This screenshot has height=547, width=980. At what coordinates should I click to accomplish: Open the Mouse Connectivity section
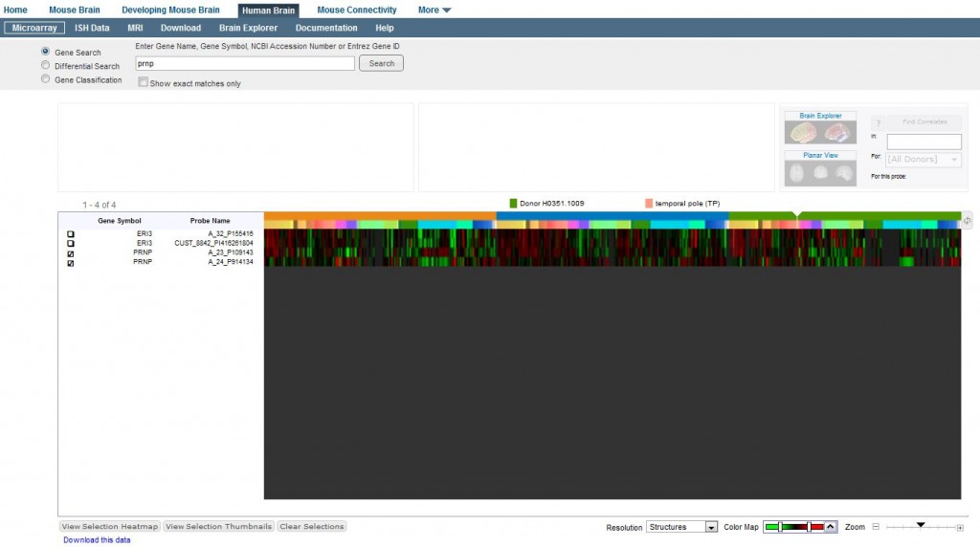point(357,10)
